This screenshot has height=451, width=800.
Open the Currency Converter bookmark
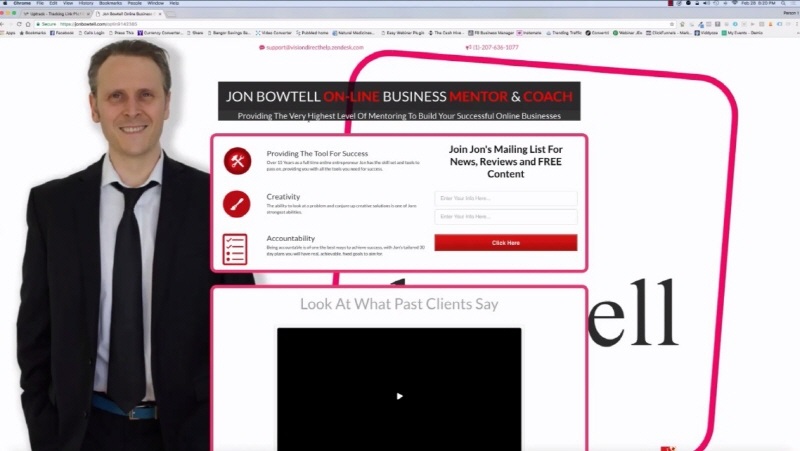[160, 33]
